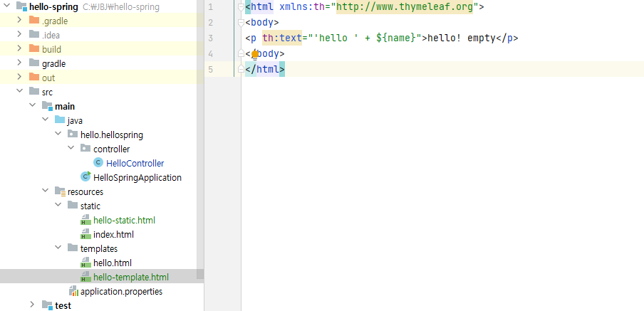Click the index.html file icon
This screenshot has height=311, width=644.
(85, 234)
